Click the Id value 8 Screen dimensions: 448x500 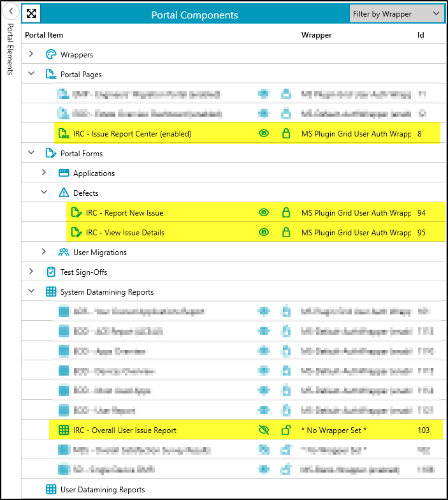[419, 134]
